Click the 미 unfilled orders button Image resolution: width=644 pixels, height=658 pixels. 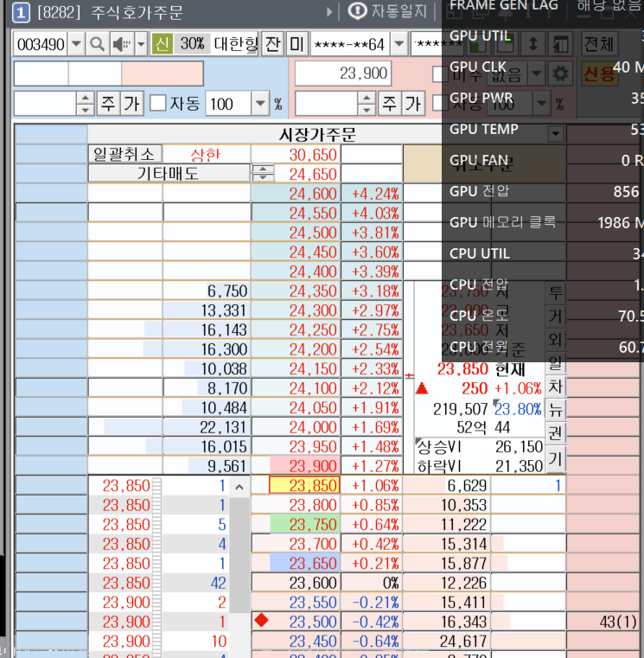296,44
